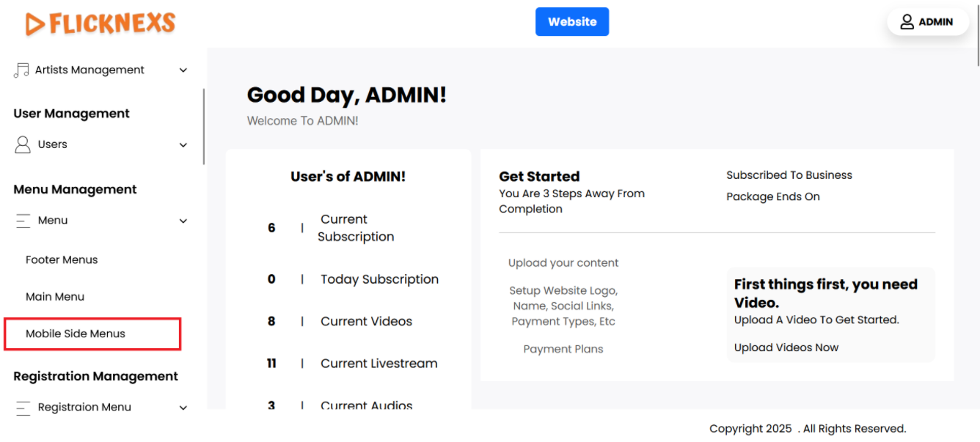The image size is (980, 442).
Task: Collapse the Menu section chevron
Action: pos(183,221)
